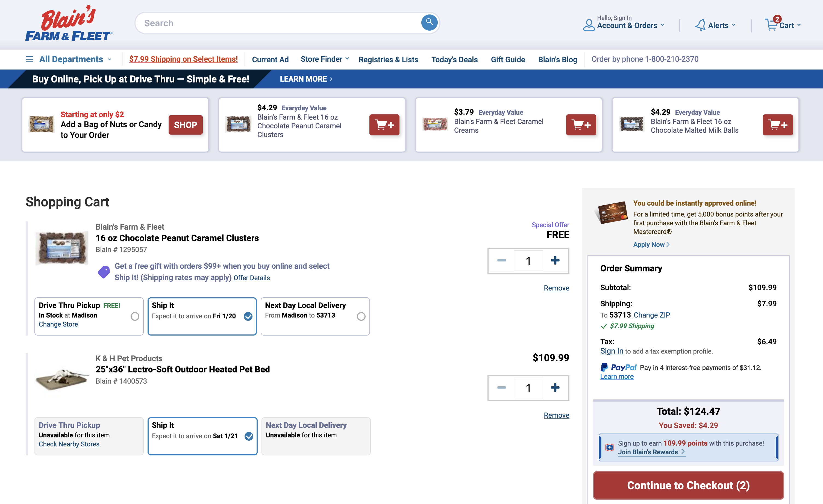Click the nuts bag image in promo card

tap(42, 124)
